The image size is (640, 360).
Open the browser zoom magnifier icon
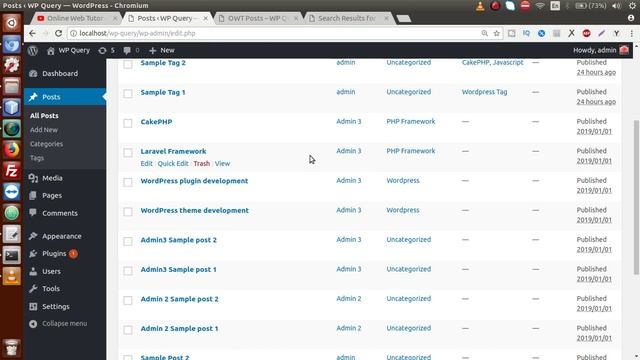[484, 33]
